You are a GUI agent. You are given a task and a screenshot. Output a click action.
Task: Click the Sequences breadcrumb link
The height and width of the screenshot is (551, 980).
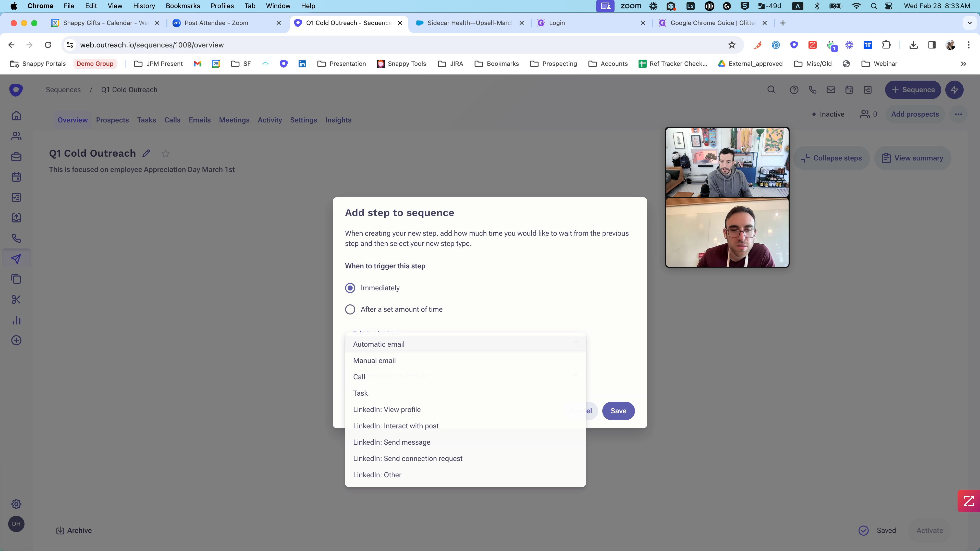(63, 90)
